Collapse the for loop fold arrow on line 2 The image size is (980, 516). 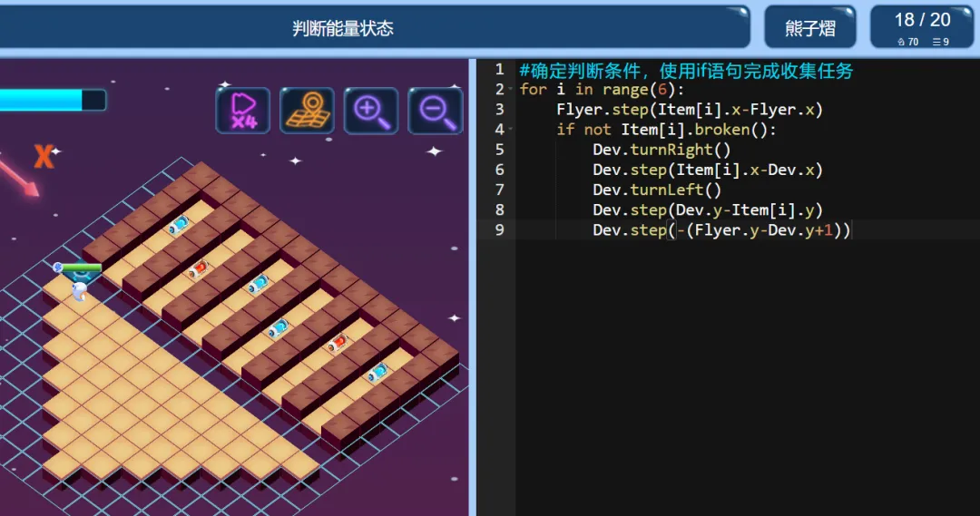pos(511,90)
